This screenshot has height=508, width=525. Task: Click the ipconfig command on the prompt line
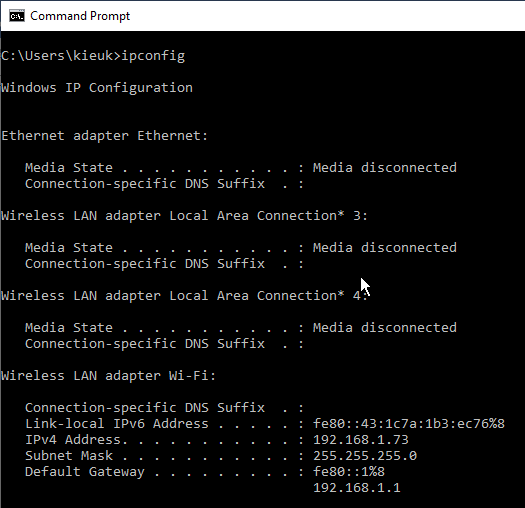click(153, 56)
